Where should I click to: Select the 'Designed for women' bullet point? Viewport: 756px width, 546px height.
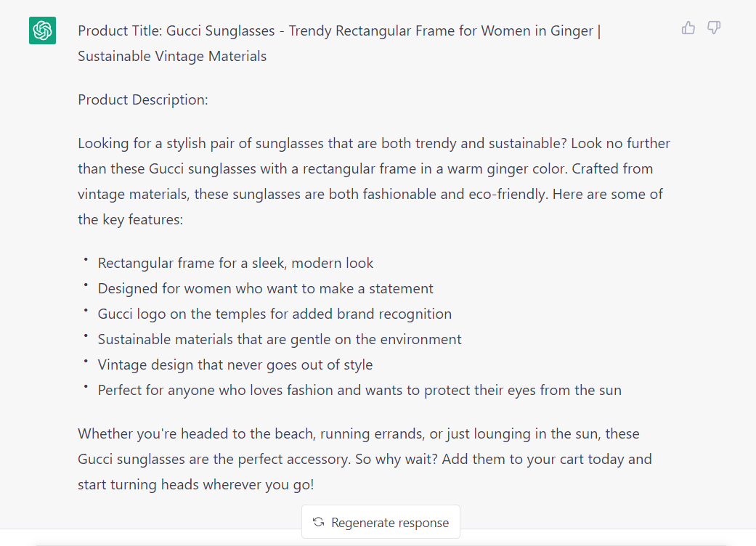pos(265,288)
